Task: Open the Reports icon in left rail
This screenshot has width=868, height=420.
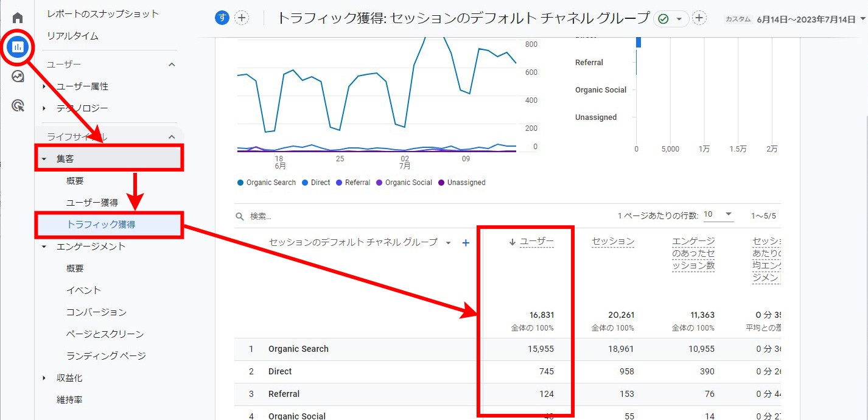Action: [18, 47]
